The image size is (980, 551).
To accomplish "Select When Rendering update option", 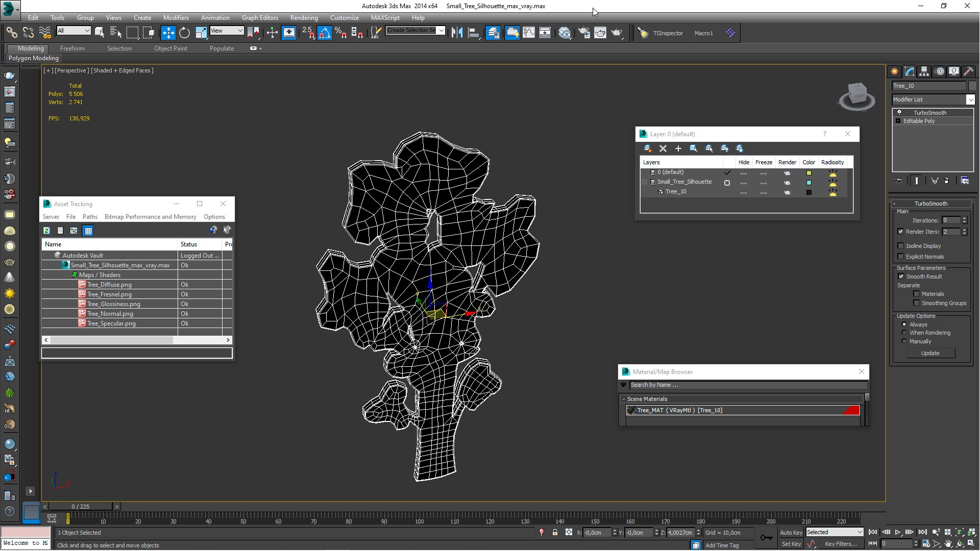I will coord(904,333).
